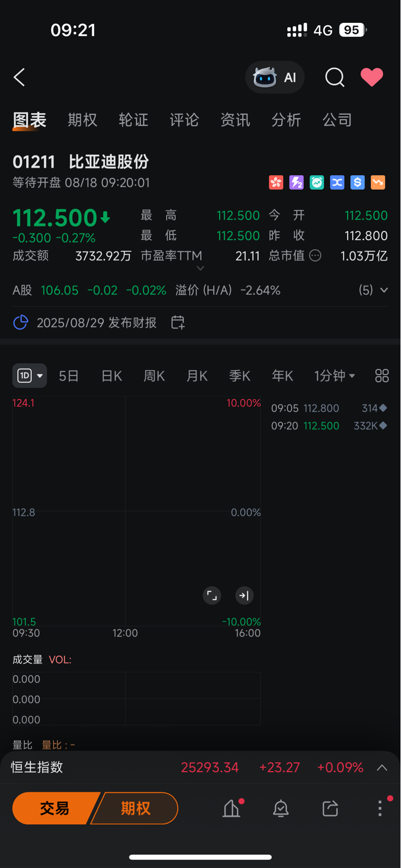Tap the volume chart area
Viewport: 401px width, 868px height.
pyautogui.click(x=137, y=699)
